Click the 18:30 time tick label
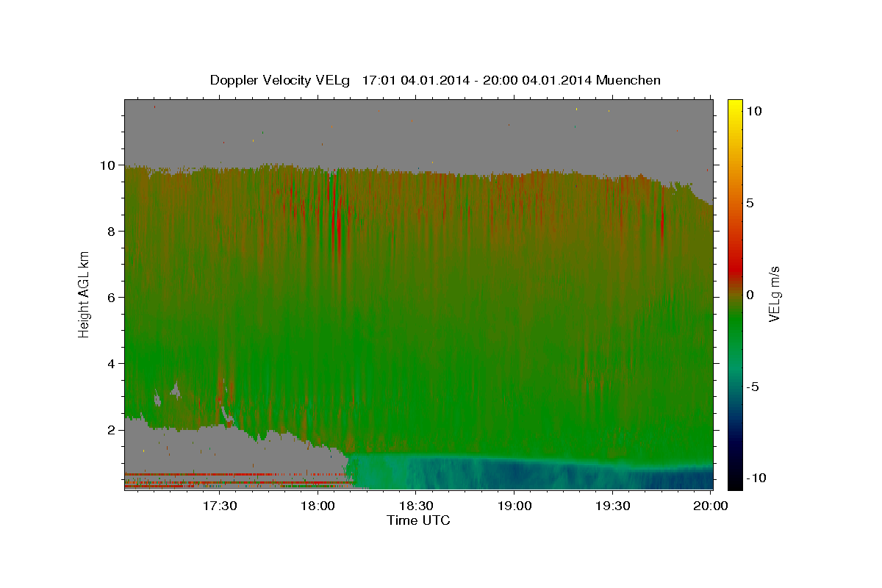 click(416, 506)
